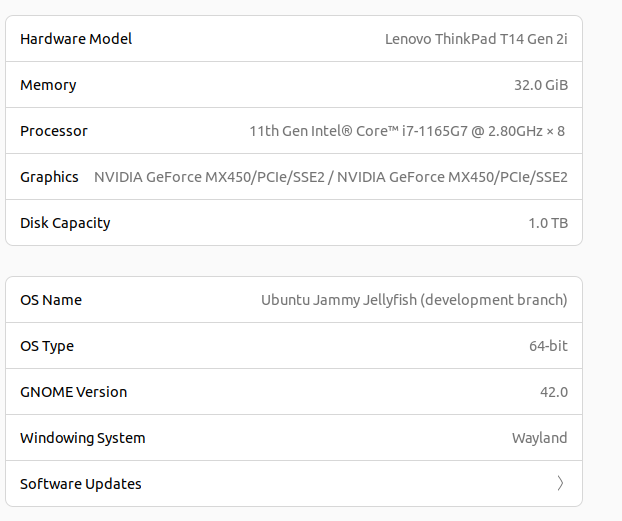Select the GNOME Version row label

pyautogui.click(x=73, y=392)
